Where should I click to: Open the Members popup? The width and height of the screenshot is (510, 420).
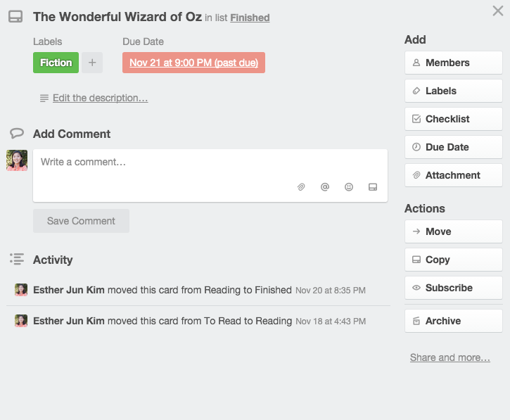point(453,63)
